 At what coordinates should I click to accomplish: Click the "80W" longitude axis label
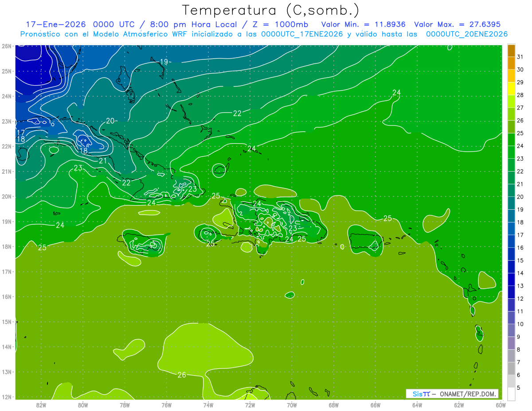pos(83,404)
